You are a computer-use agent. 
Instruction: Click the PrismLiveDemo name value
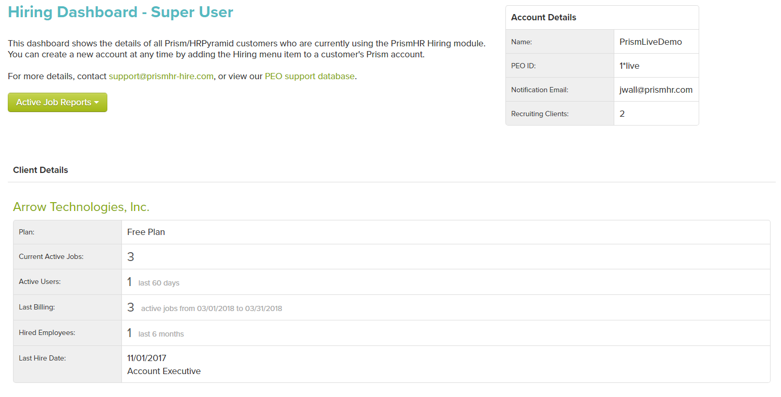651,42
